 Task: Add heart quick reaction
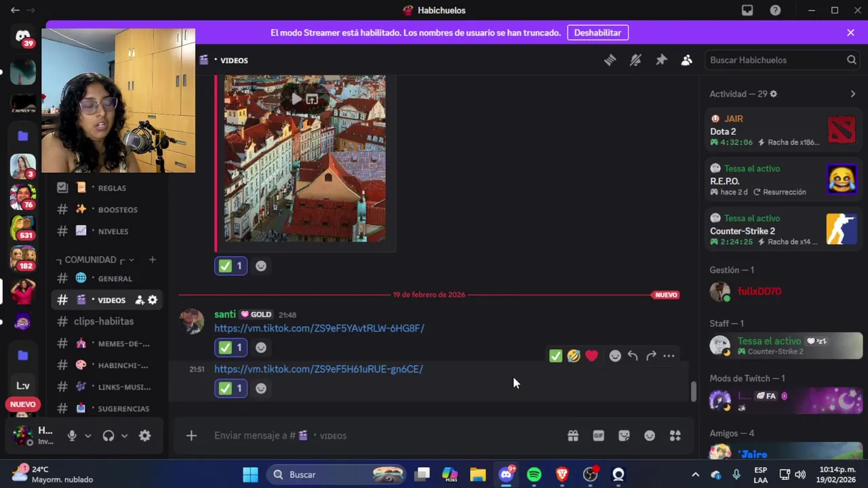[x=592, y=356]
